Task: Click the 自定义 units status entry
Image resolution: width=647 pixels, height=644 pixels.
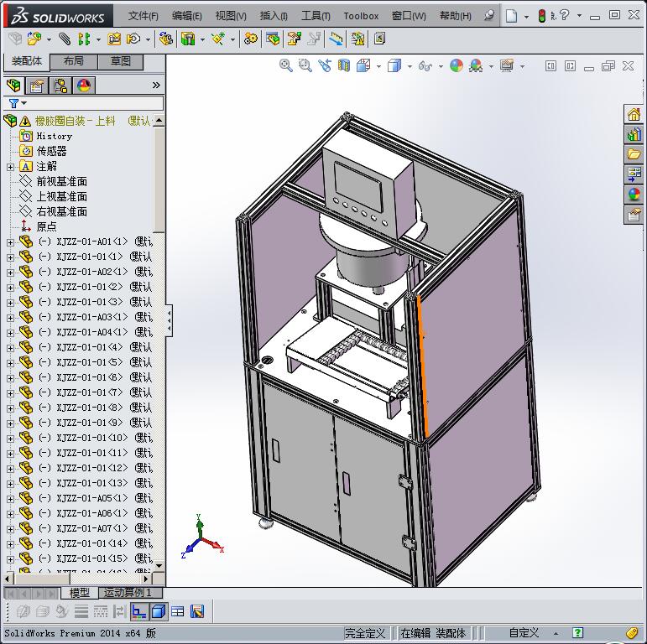Action: (524, 633)
